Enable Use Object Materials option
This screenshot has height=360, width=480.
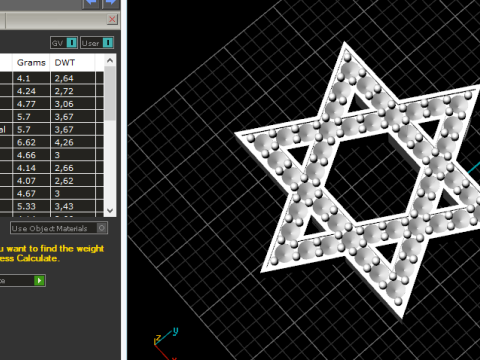(x=59, y=228)
